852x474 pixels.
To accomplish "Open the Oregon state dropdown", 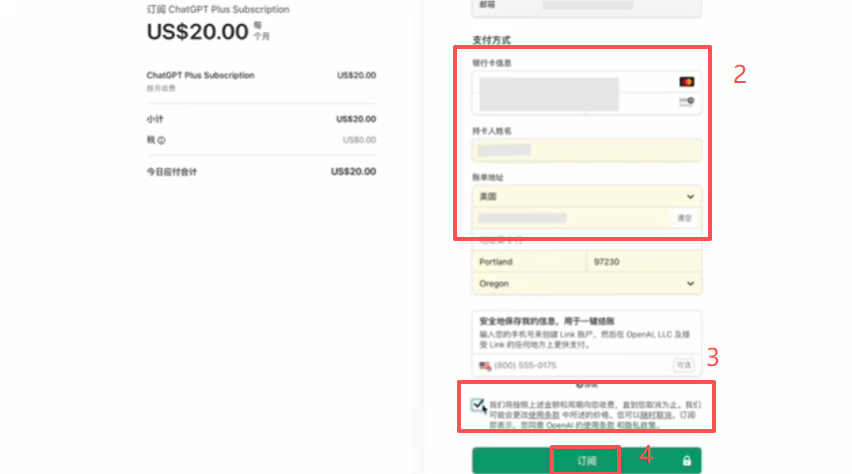I will [587, 284].
